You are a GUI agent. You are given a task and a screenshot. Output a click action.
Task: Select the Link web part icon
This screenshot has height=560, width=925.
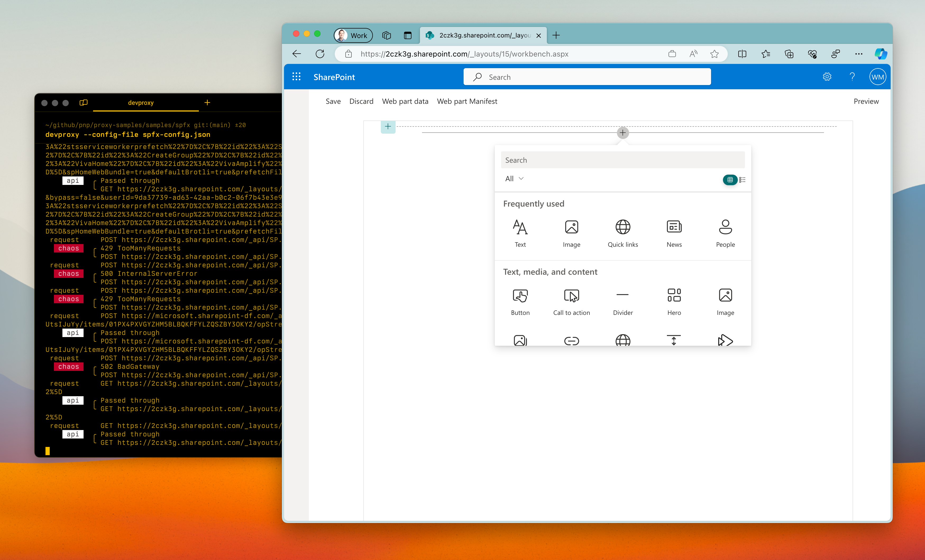point(571,340)
